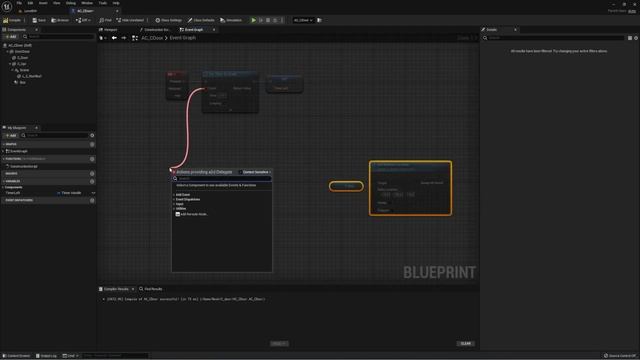Open Details panel settings gear
Image resolution: width=640 pixels, height=360 pixels.
click(636, 38)
